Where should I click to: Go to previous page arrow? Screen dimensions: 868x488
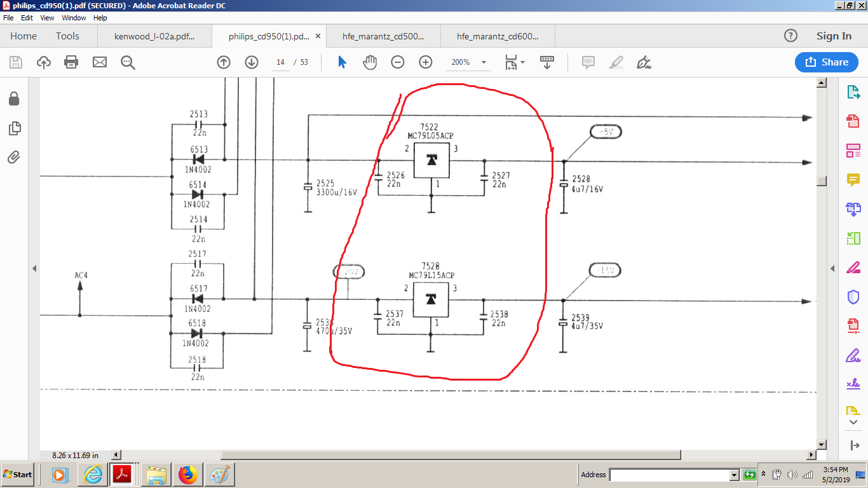(x=224, y=62)
